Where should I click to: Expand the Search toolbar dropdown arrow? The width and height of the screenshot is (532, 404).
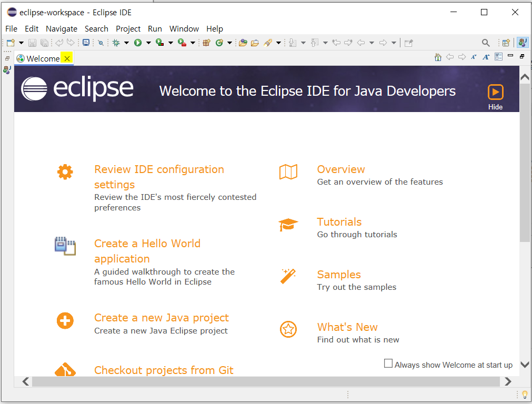tap(278, 43)
